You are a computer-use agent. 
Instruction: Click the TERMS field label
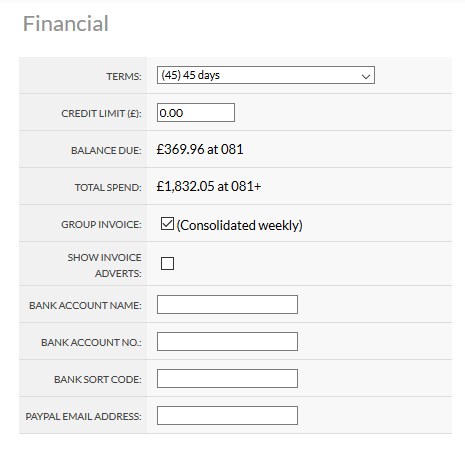[124, 77]
